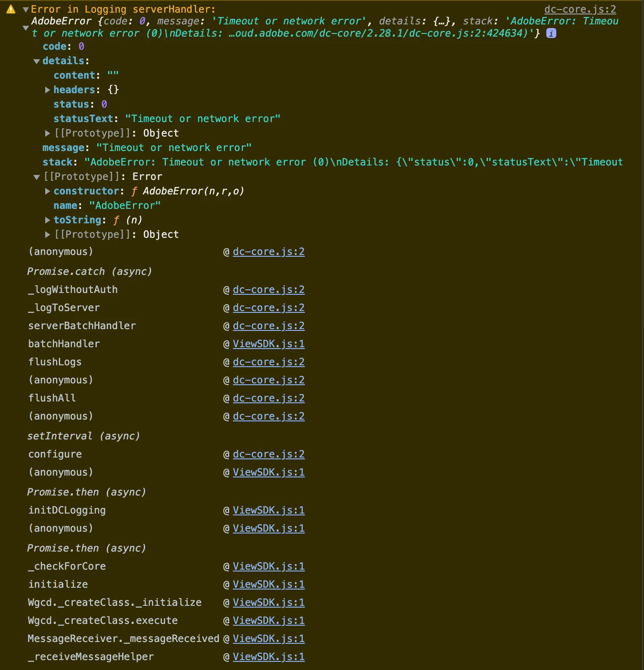Screen dimensions: 644x670
Task: Collapse the details property arrow
Action: tap(37, 61)
